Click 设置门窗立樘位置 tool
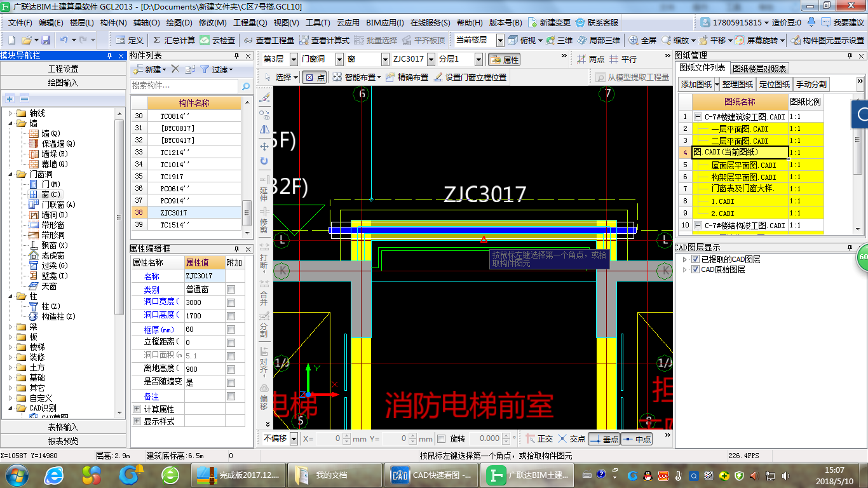Viewport: 868px width, 488px height. [470, 77]
